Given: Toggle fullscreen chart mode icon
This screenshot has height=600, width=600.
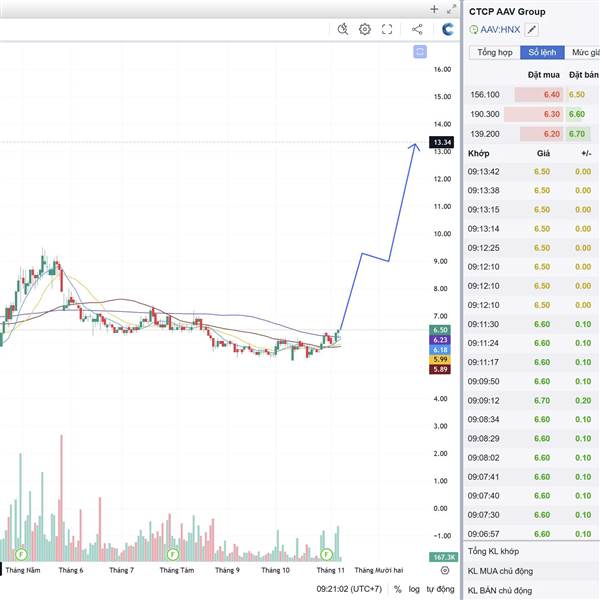Looking at the screenshot, I should [x=387, y=29].
